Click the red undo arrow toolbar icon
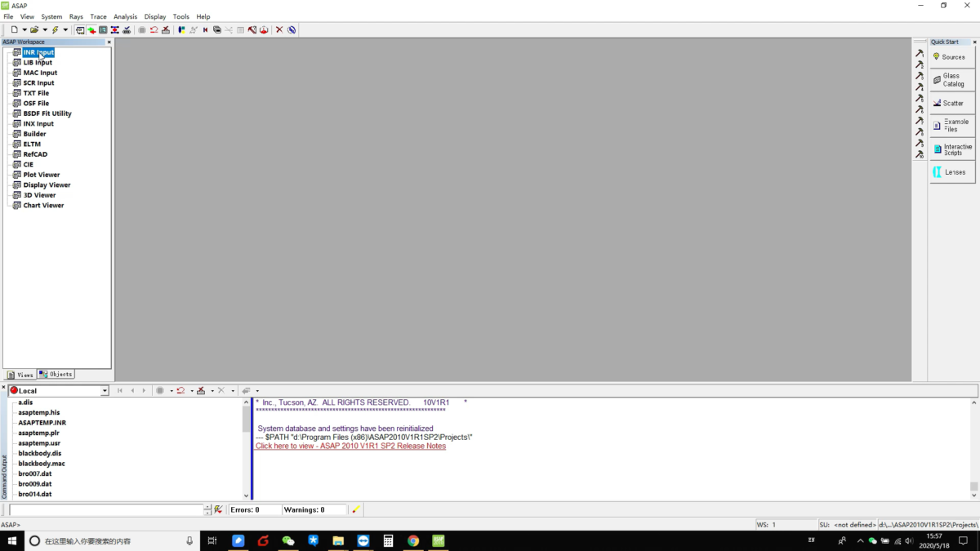The height and width of the screenshot is (551, 980). click(154, 30)
